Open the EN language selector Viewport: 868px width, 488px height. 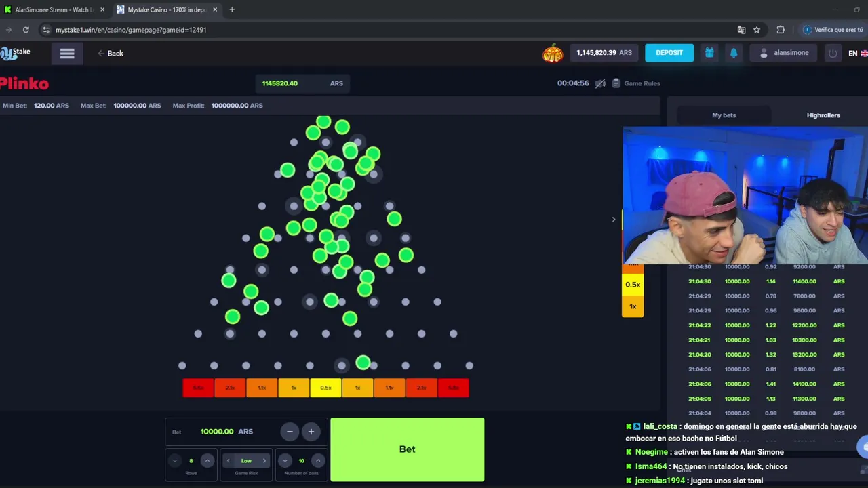(x=857, y=53)
